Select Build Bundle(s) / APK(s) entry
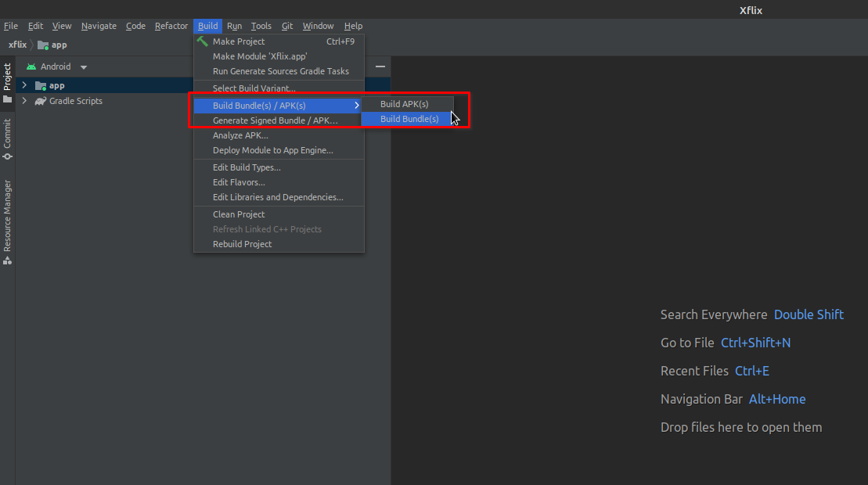The width and height of the screenshot is (868, 485). pyautogui.click(x=279, y=106)
